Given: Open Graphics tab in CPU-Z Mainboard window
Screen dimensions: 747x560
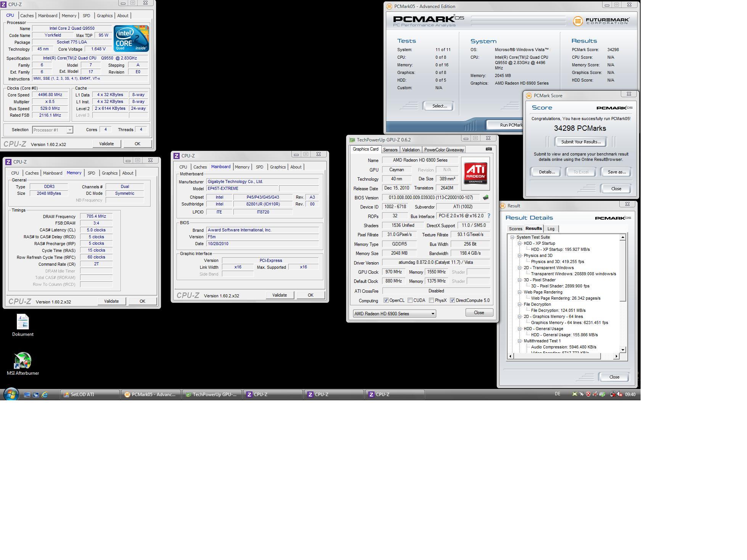Looking at the screenshot, I should [x=278, y=167].
